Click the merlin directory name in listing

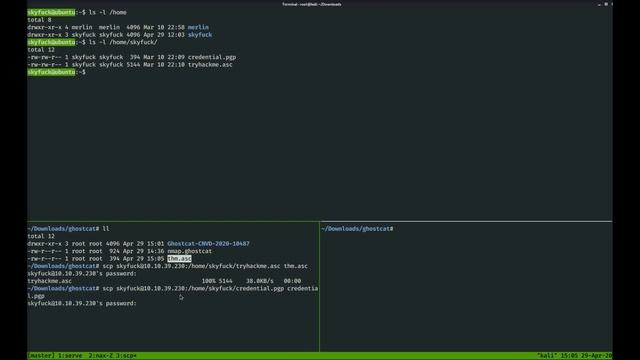click(198, 27)
